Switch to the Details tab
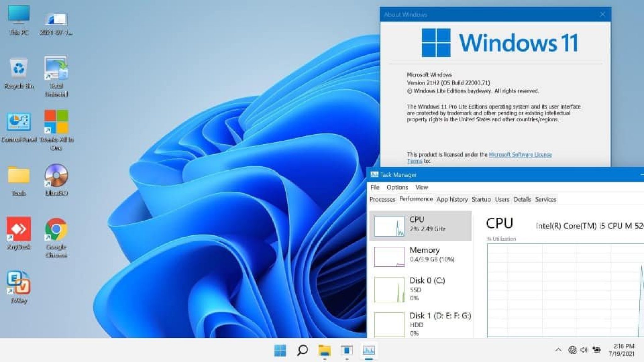 (522, 200)
